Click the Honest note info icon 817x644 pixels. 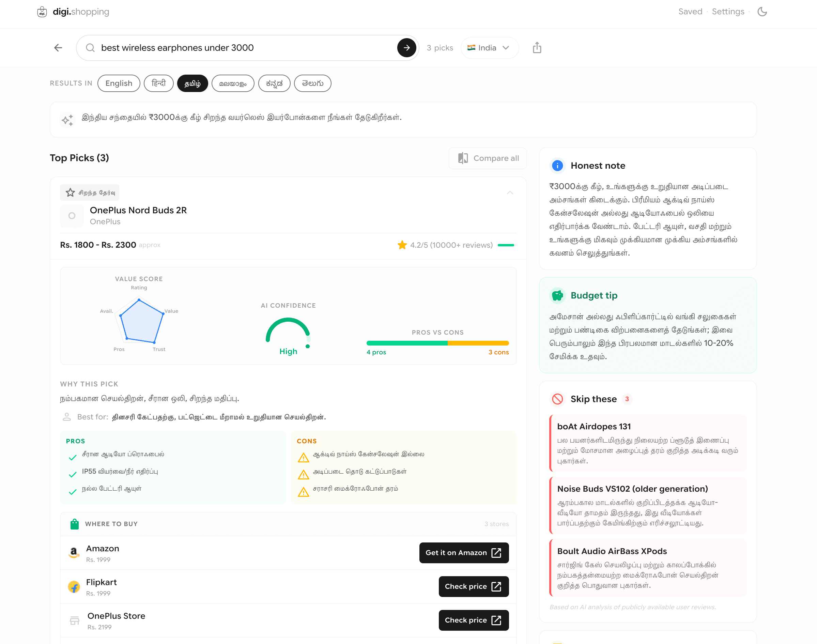coord(557,166)
